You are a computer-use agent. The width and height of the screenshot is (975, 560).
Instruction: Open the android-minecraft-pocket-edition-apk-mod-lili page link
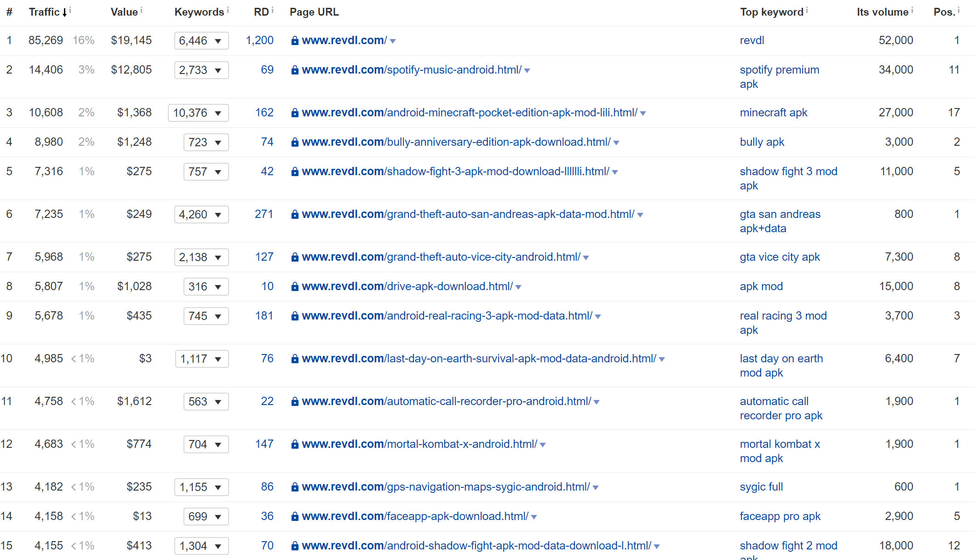470,113
